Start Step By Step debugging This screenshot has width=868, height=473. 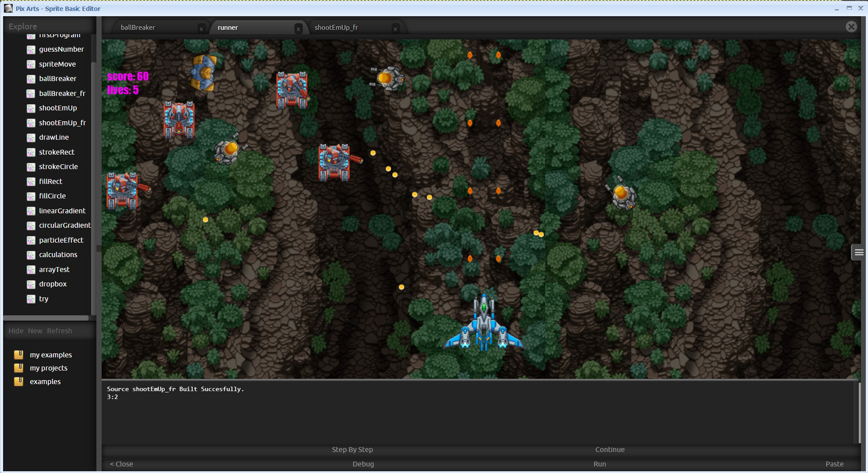point(352,449)
